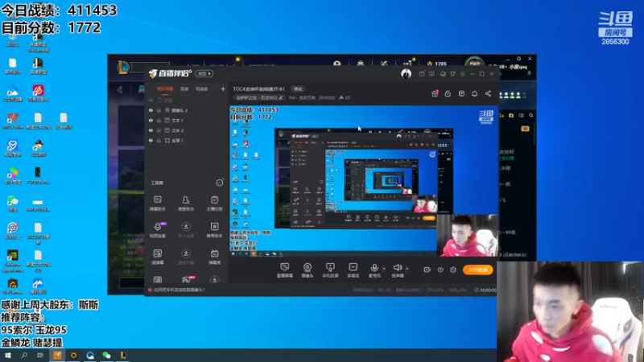Viewport: 644px width, 362px height.
Task: Switch to the third scene tab
Action: (x=202, y=89)
